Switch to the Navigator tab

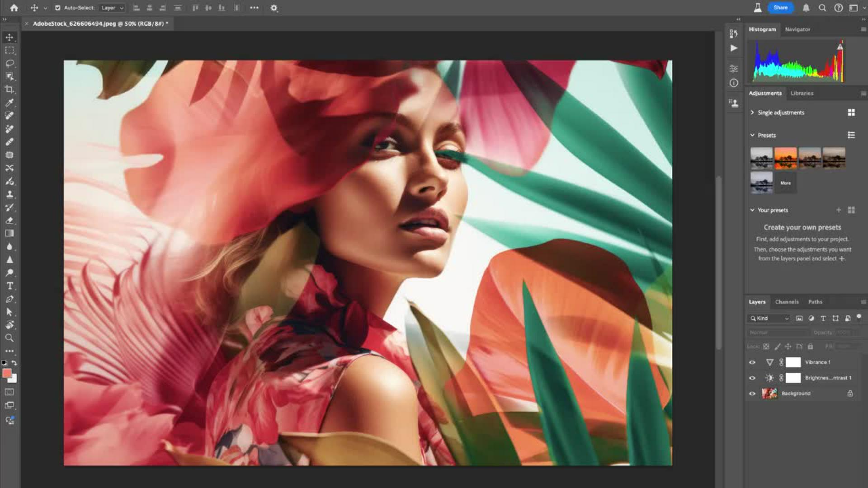coord(797,29)
